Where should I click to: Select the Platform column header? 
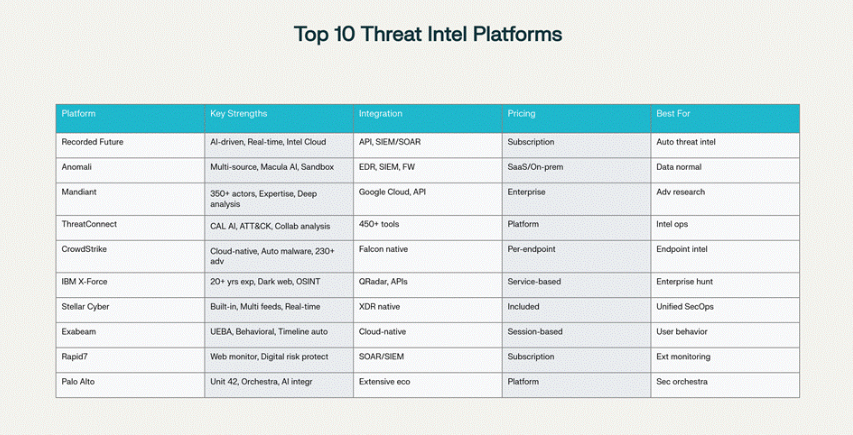pos(79,114)
